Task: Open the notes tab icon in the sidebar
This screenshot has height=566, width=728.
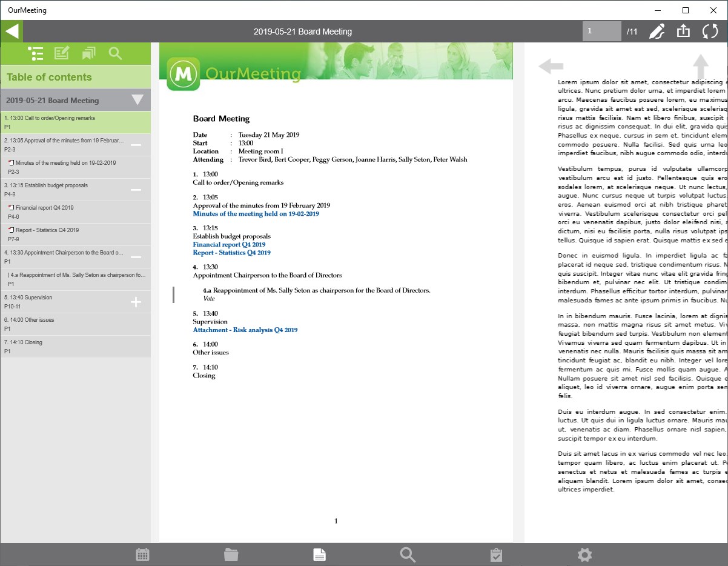Action: 62,53
